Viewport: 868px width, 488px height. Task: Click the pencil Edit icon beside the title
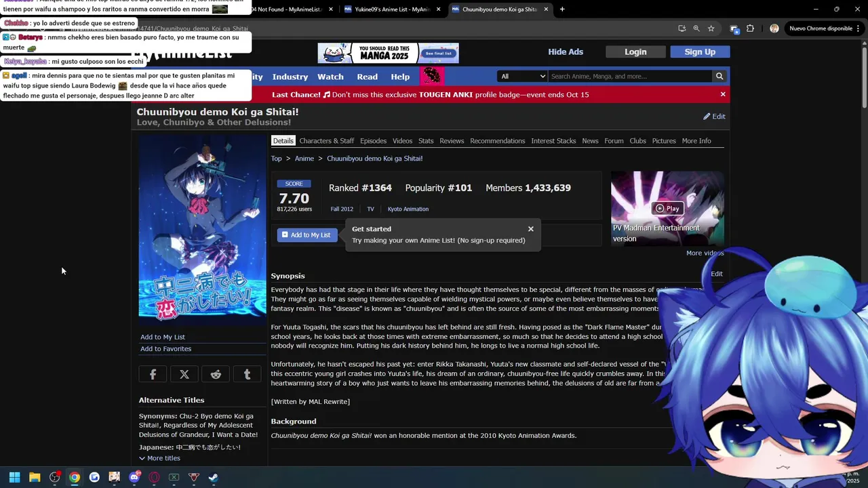pos(714,117)
